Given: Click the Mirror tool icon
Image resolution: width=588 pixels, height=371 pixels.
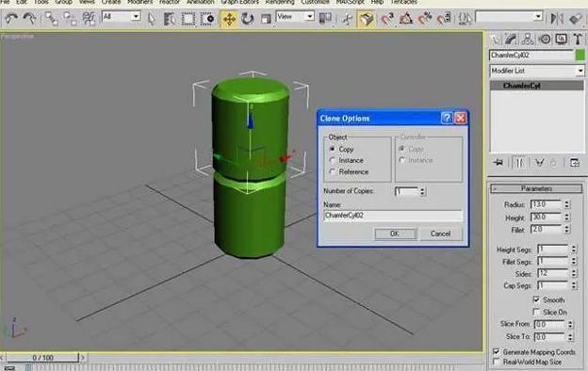Looking at the screenshot, I should coord(557,19).
